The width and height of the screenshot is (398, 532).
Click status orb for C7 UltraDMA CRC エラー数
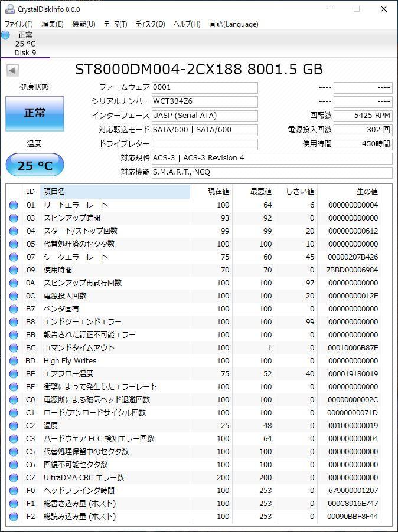tap(14, 477)
